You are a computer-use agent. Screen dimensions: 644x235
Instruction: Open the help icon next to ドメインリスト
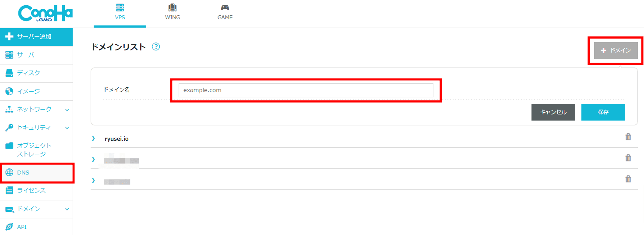(156, 46)
